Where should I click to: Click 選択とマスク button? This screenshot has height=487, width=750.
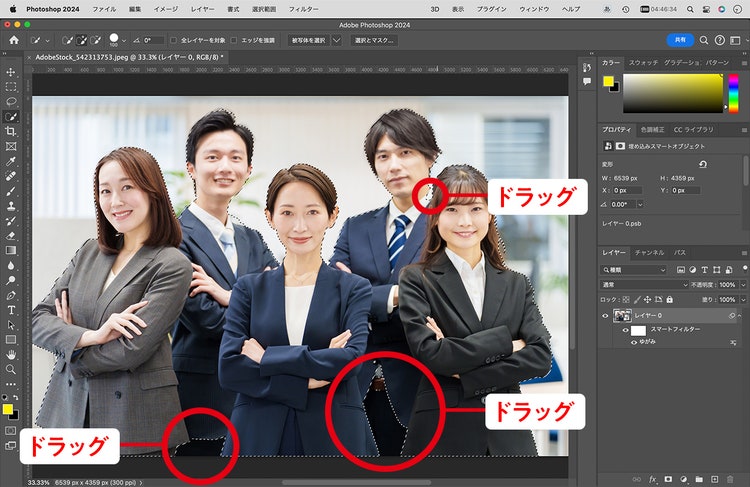374,40
